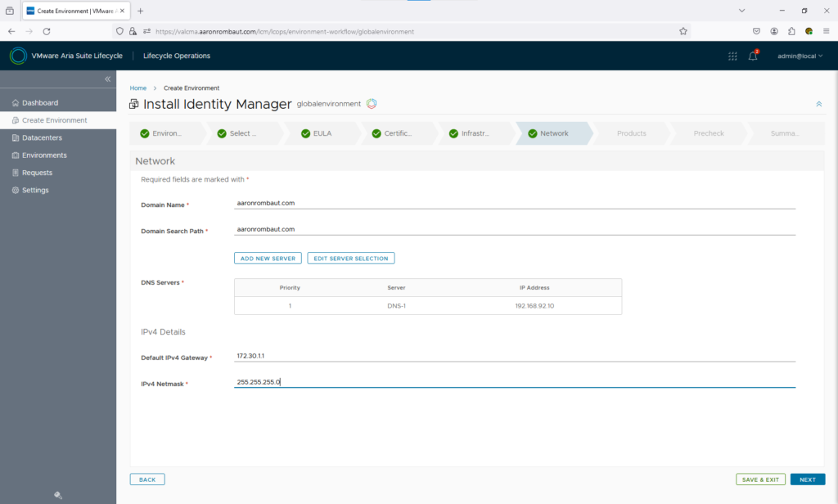Click the EDIT SERVER SELECTION button
838x504 pixels.
click(351, 259)
